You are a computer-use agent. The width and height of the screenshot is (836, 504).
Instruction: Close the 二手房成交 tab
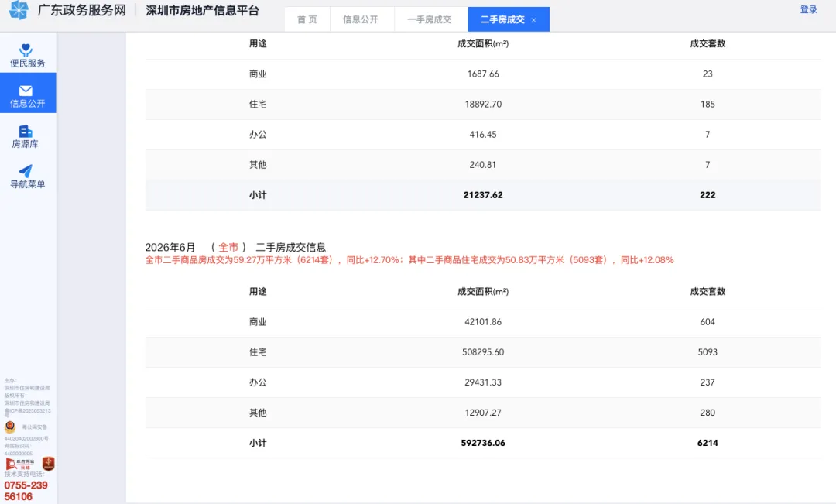533,20
